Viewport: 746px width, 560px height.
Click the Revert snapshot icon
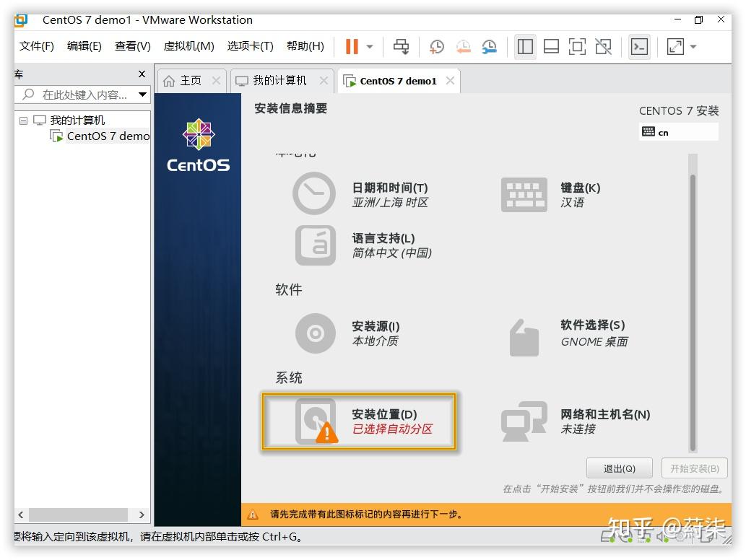(463, 46)
